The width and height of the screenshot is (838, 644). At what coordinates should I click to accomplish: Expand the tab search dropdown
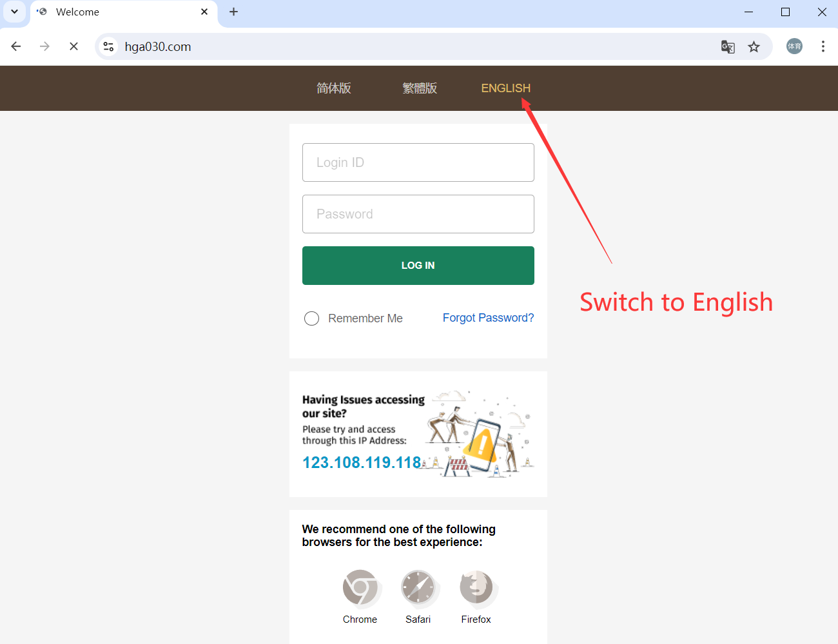(x=14, y=12)
